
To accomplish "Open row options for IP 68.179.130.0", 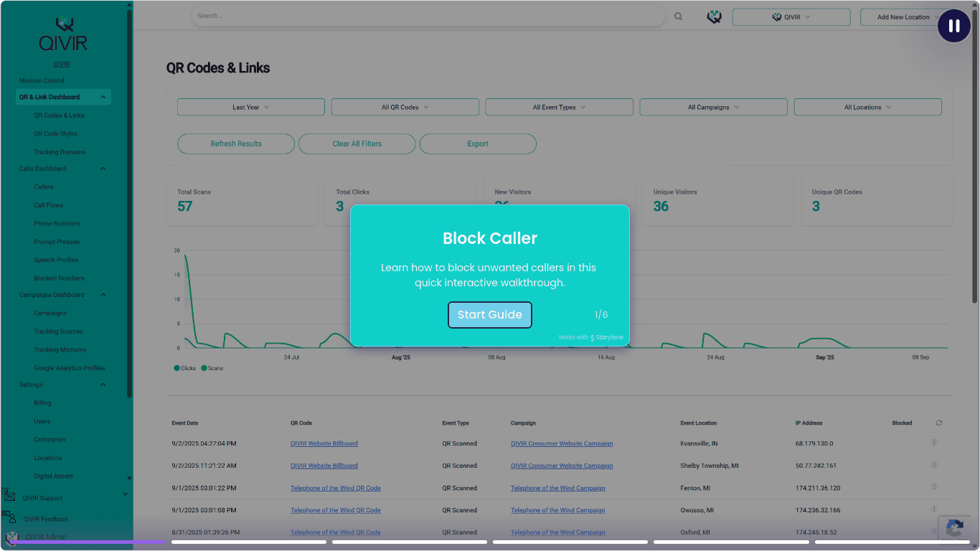I will tap(934, 443).
